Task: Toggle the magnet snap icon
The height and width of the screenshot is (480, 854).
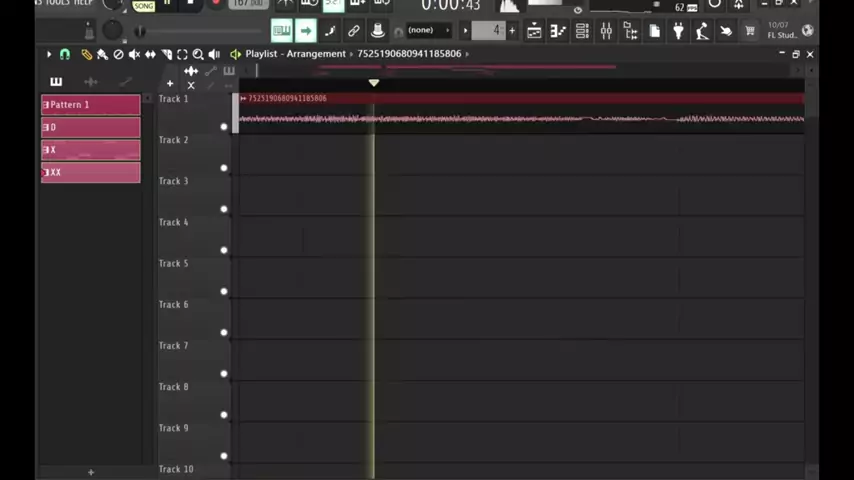Action: coord(65,54)
